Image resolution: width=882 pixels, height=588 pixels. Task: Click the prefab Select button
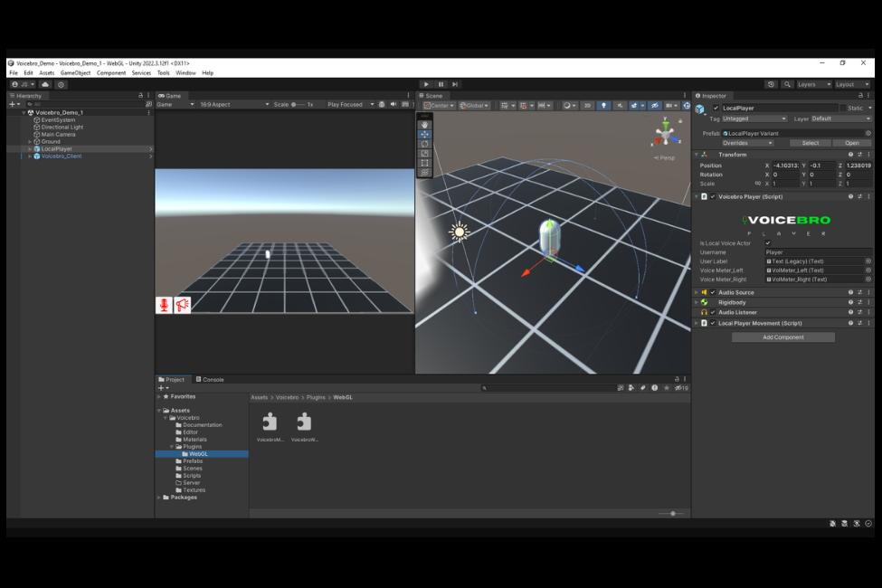point(810,143)
